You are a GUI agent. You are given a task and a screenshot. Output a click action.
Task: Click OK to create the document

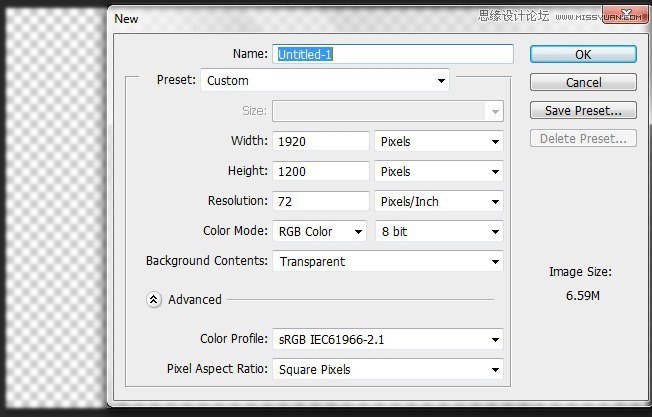pyautogui.click(x=583, y=54)
